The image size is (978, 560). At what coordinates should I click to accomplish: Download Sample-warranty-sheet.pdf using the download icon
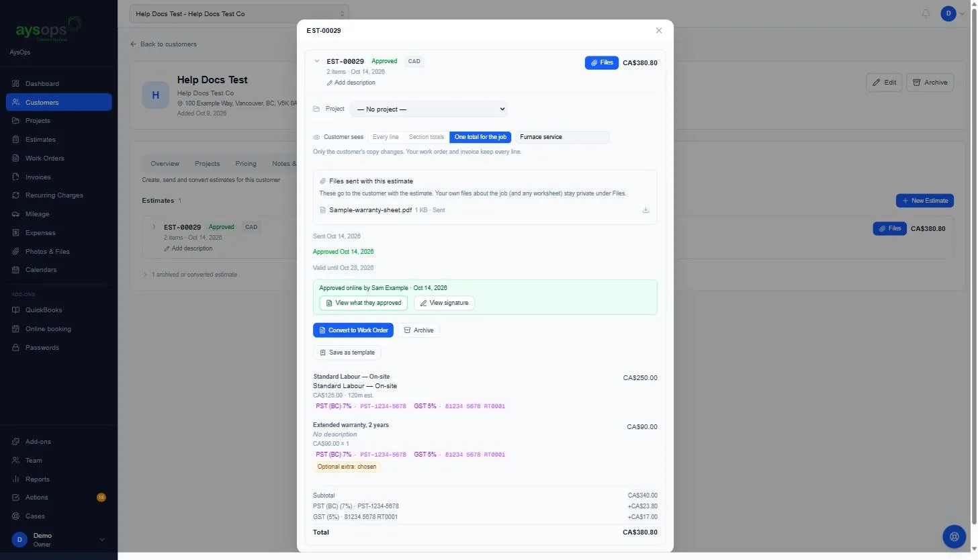point(646,210)
